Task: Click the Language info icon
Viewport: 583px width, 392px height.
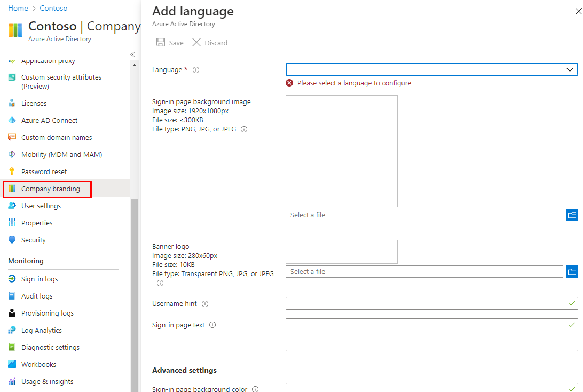Action: 196,70
